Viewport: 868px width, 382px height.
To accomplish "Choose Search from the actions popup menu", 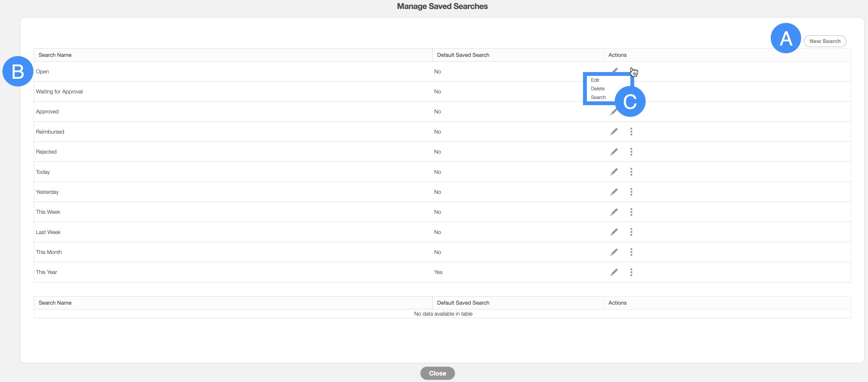I will (x=598, y=97).
